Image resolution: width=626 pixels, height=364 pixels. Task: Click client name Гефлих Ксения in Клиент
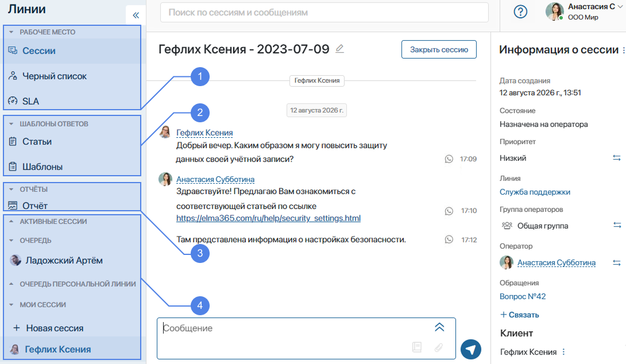tap(528, 351)
